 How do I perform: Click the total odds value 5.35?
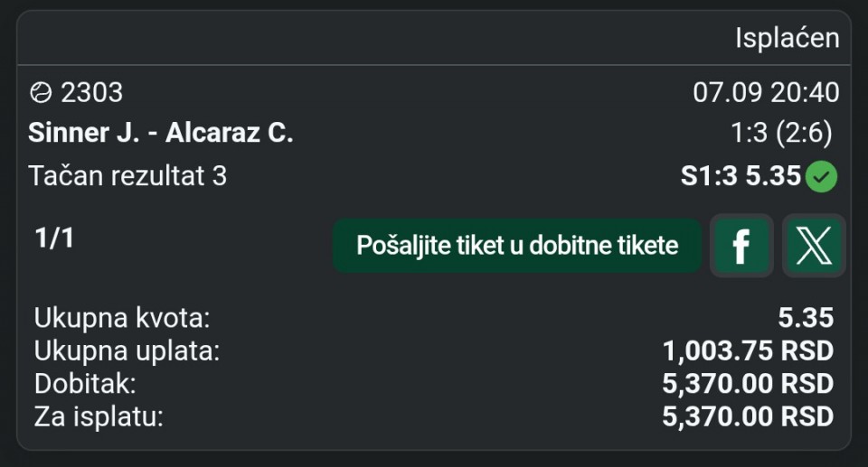806,318
